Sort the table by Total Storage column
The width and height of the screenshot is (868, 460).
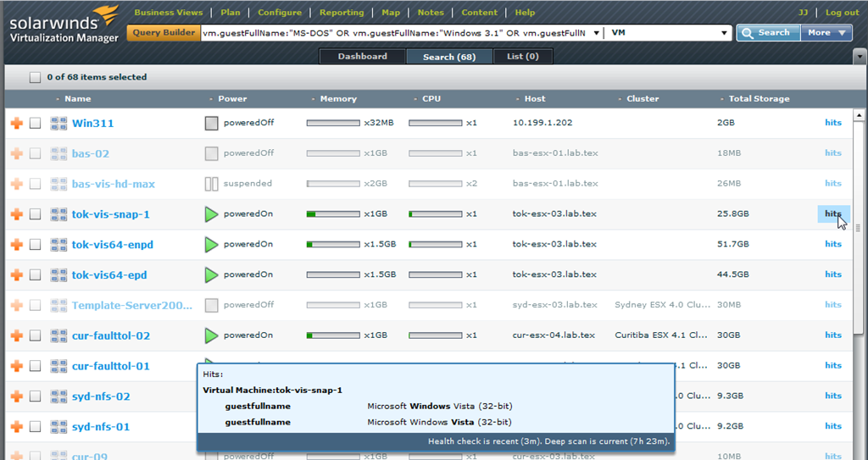[x=759, y=98]
